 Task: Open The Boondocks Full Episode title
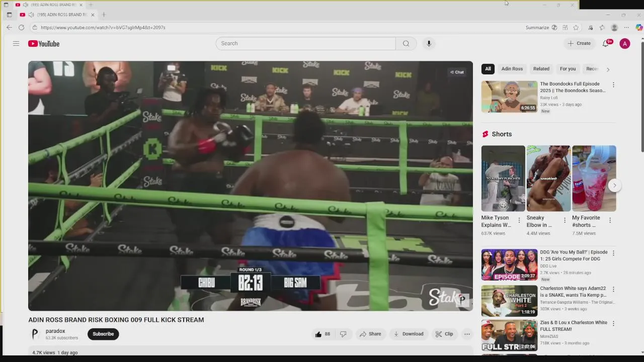coord(573,87)
